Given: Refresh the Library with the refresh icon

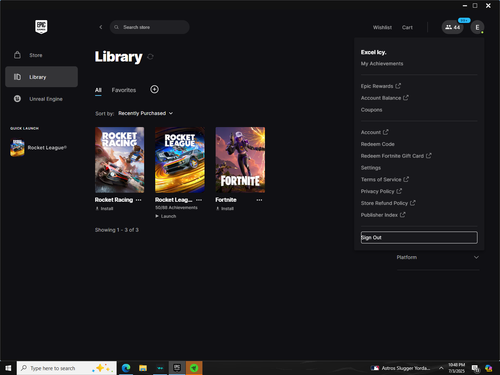Looking at the screenshot, I should 150,57.
